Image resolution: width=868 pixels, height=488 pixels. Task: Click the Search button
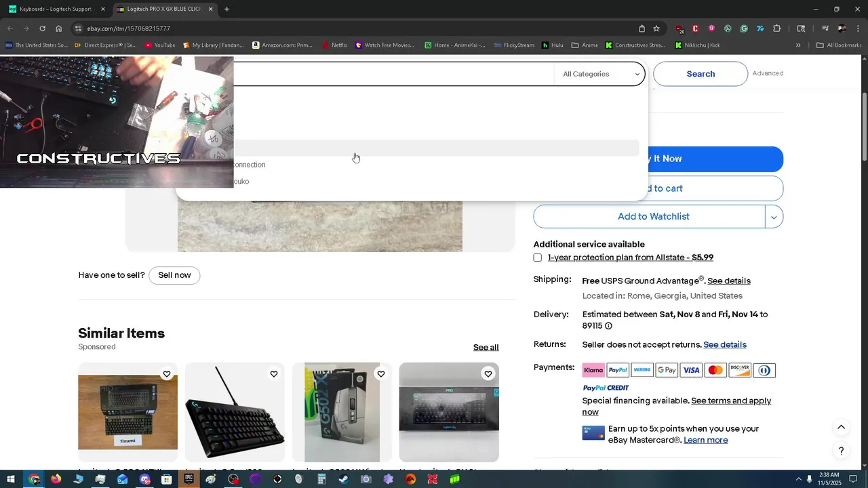tap(701, 74)
